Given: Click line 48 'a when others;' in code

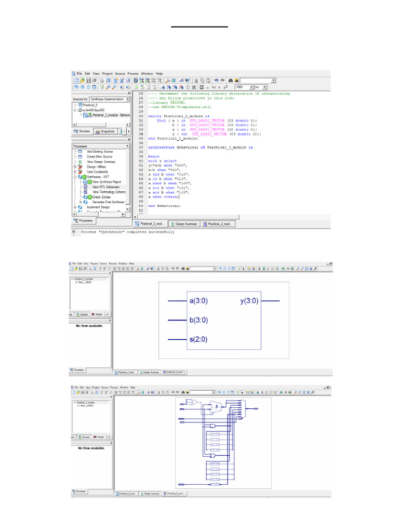Looking at the screenshot, I should click(164, 197).
